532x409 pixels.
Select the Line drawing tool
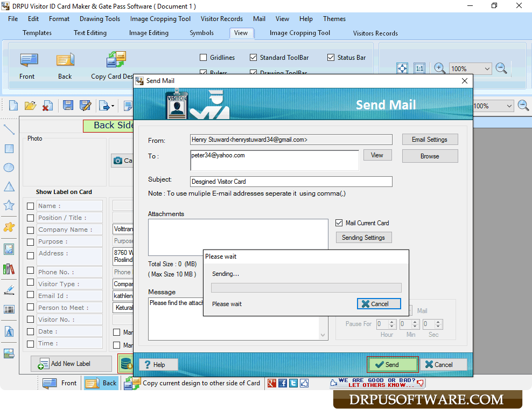pos(8,129)
